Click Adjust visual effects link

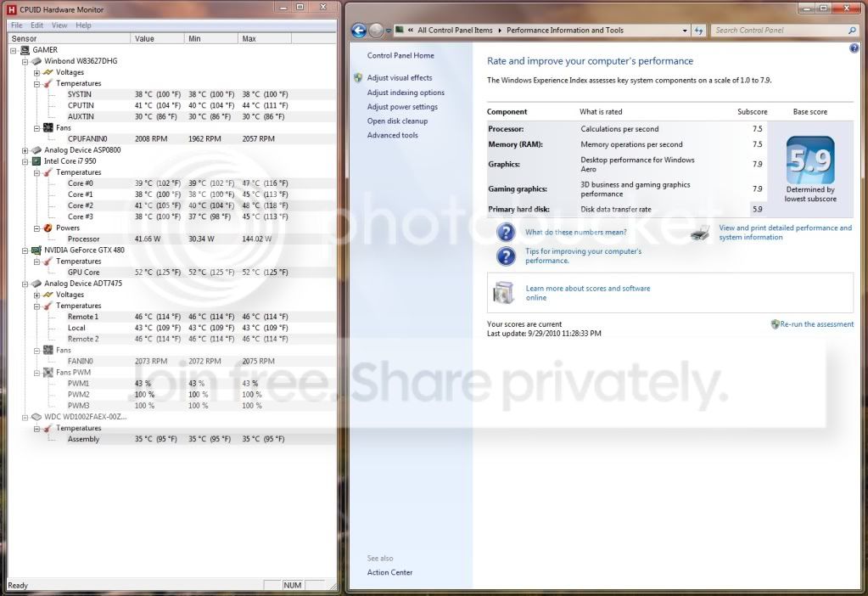click(x=399, y=77)
